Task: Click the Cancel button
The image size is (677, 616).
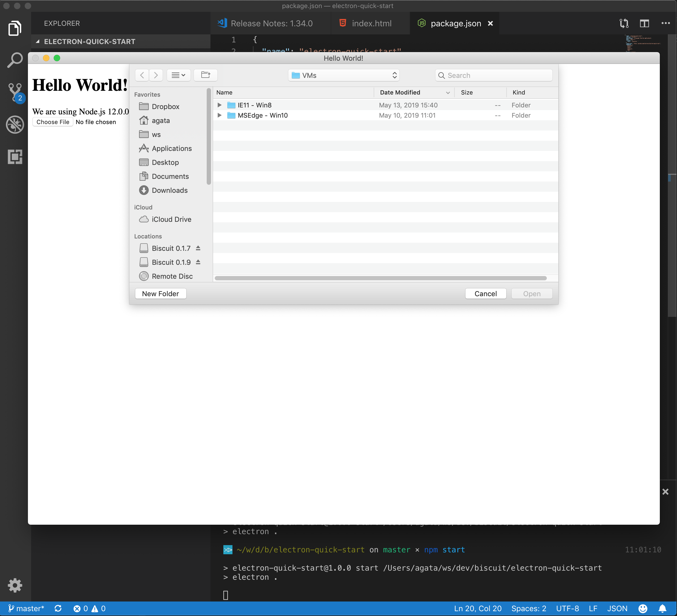Action: tap(485, 293)
